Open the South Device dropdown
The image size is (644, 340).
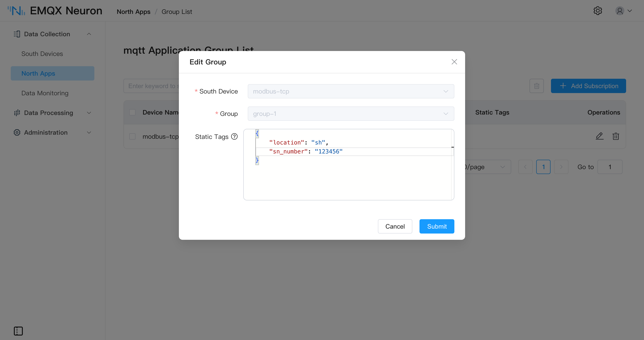(x=351, y=91)
